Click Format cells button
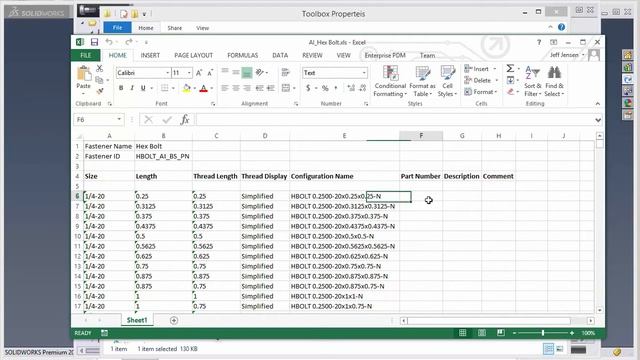This screenshot has width=640, height=360. [x=481, y=92]
